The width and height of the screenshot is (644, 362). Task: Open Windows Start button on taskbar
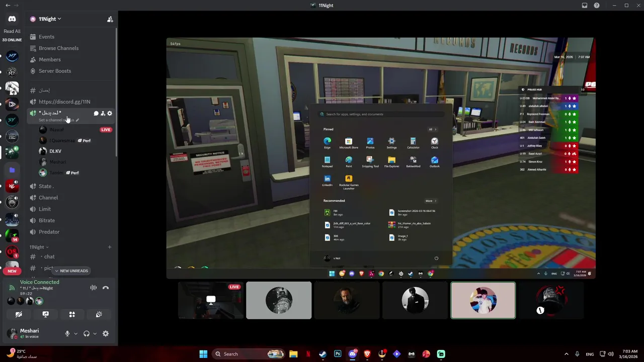pos(203,354)
